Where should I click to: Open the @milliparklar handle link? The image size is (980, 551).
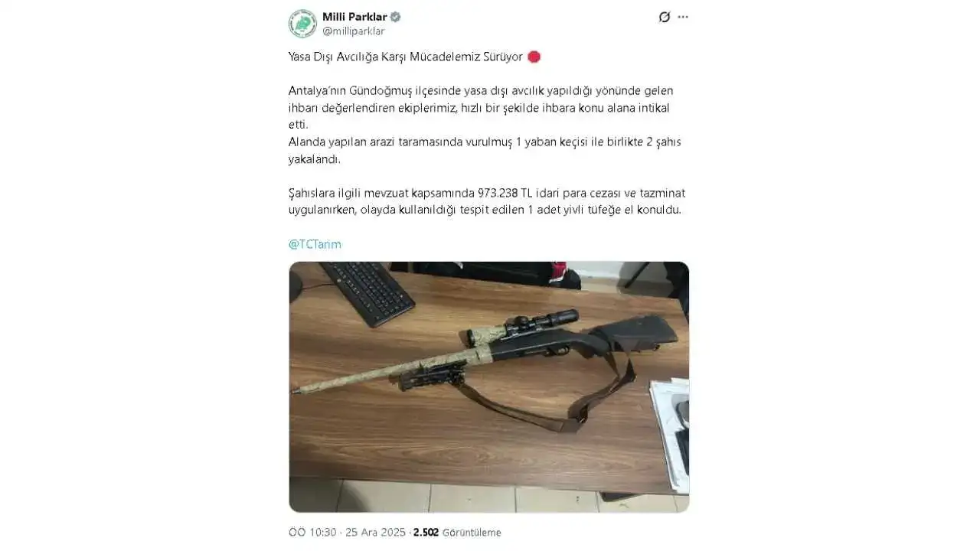click(x=353, y=31)
